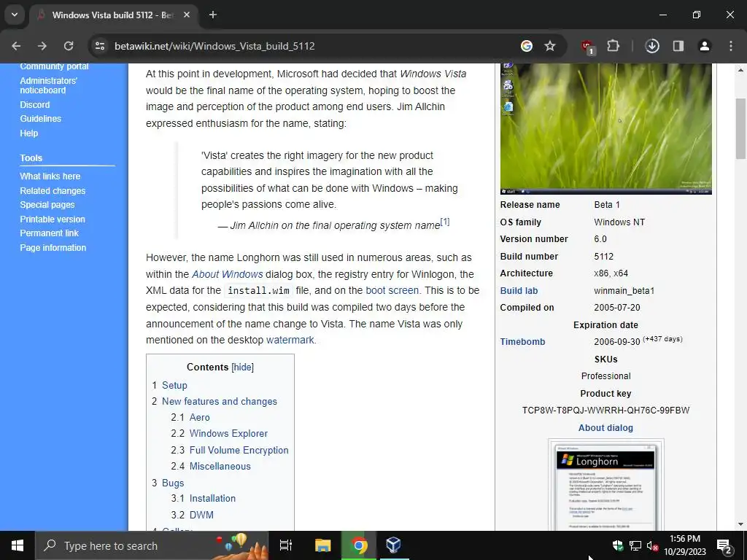The image size is (747, 560).
Task: Open a new browser tab
Action: 213,15
